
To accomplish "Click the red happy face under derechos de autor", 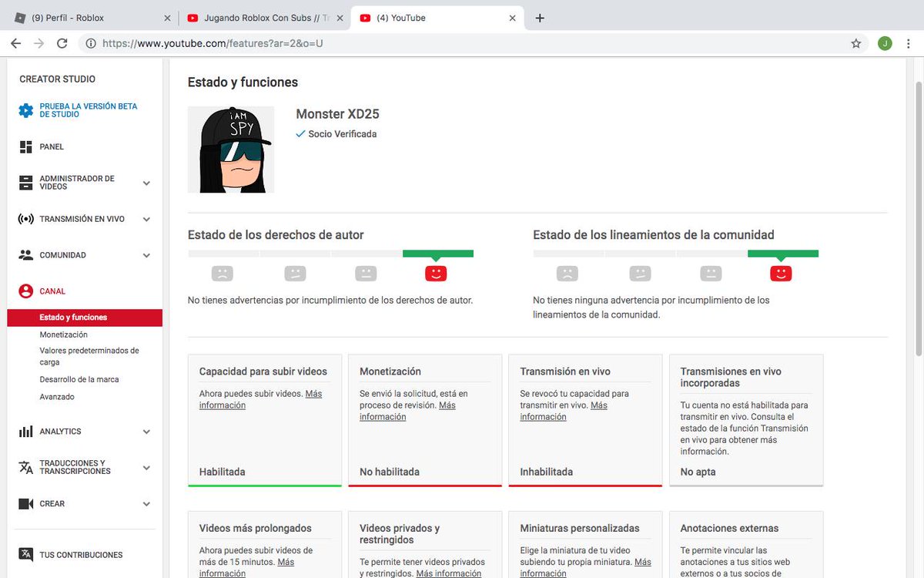I will [436, 273].
